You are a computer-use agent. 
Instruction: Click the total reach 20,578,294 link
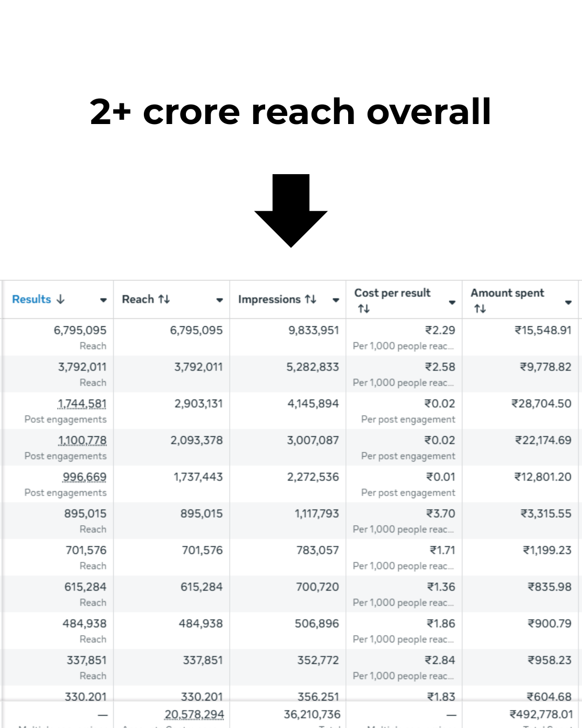194,715
